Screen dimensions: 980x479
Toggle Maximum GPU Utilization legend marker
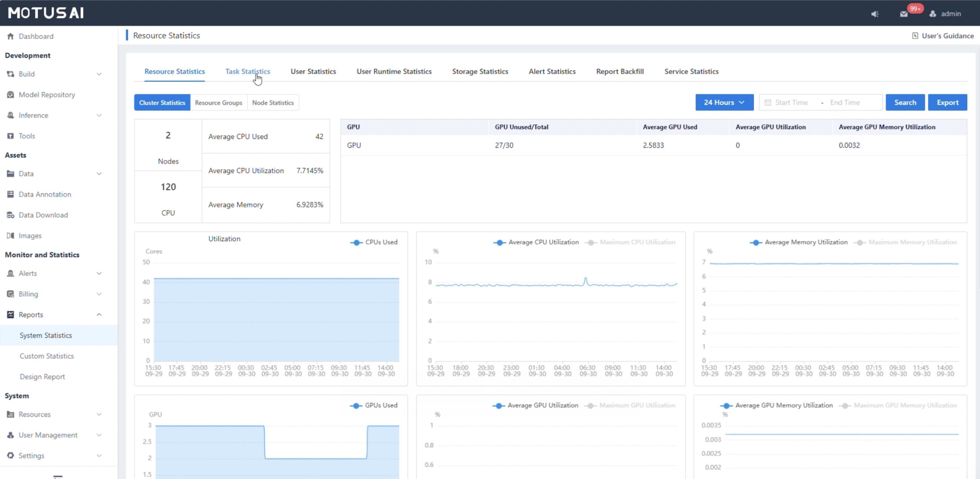tap(591, 406)
